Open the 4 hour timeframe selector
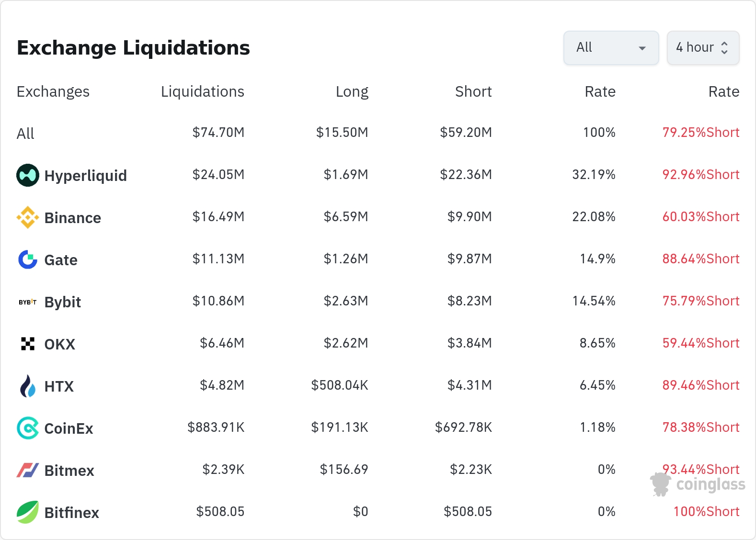Viewport: 756px width, 540px height. point(702,48)
